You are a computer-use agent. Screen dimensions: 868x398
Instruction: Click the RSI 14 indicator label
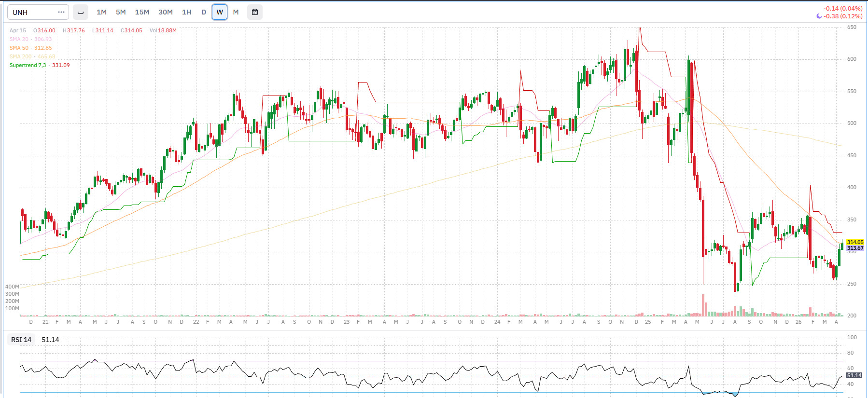[21, 340]
